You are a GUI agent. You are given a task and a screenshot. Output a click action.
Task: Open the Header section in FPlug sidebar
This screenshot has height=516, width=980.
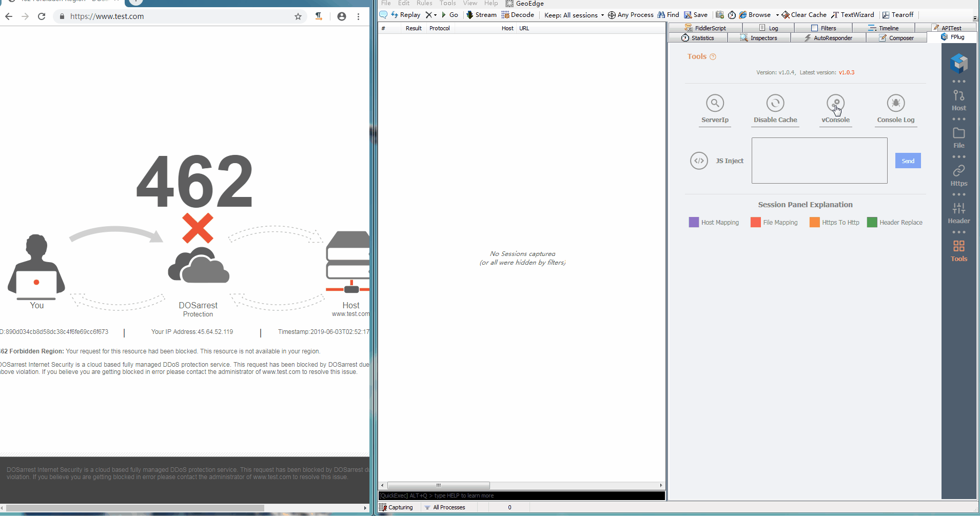pyautogui.click(x=959, y=213)
